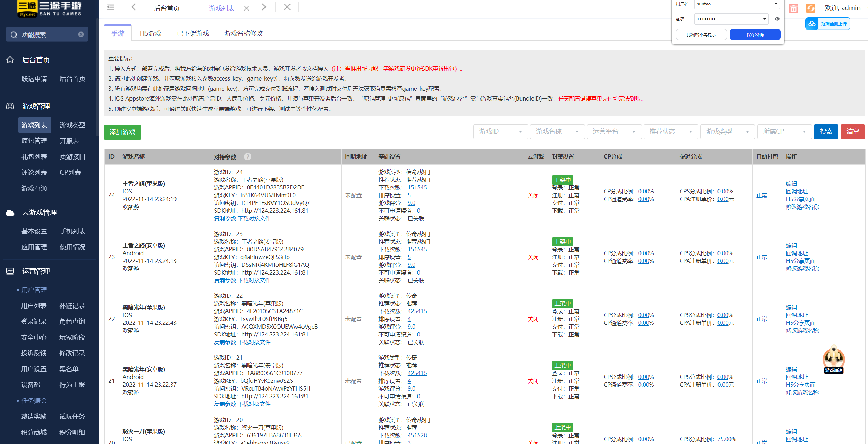
Task: Clear the 功能搜索 search box with the x icon
Action: pyautogui.click(x=81, y=34)
